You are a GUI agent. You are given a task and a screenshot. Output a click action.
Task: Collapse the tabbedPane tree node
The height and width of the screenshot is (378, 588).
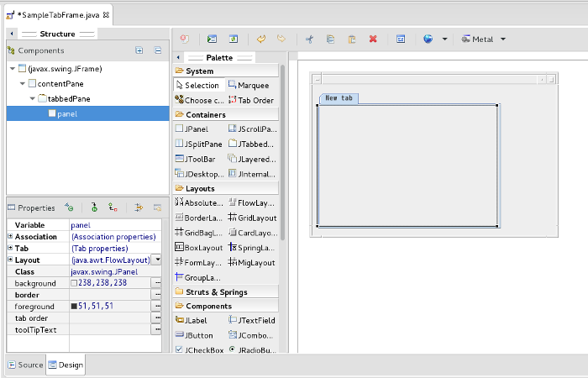pyautogui.click(x=32, y=98)
